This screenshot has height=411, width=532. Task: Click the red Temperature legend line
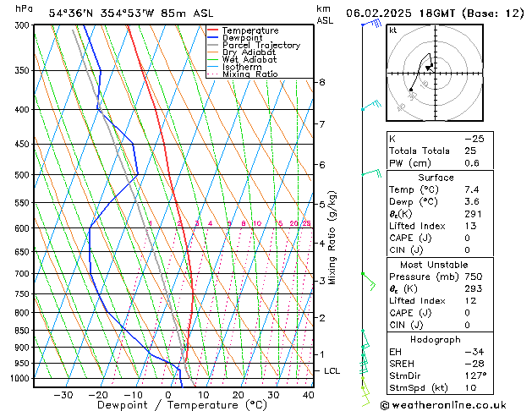212,30
